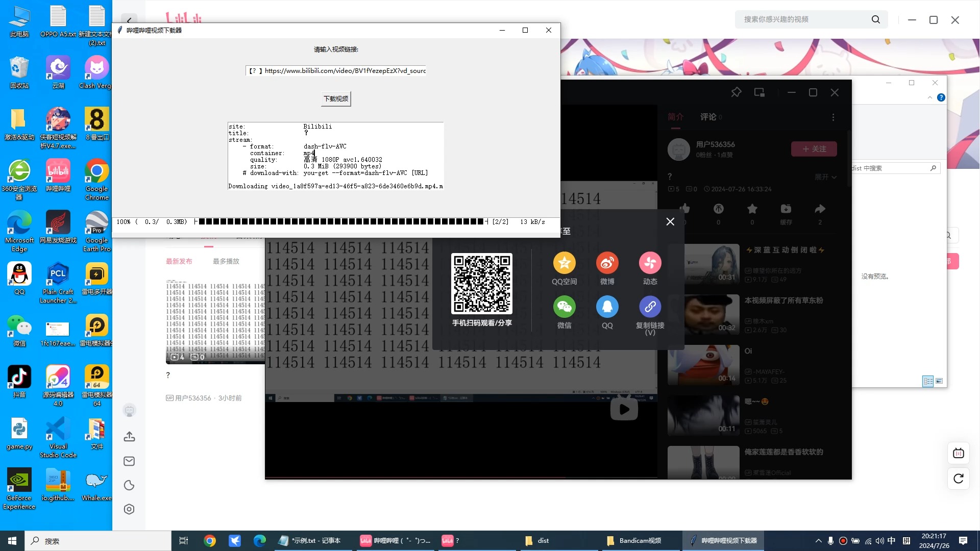This screenshot has width=980, height=551.
Task: Expand description with 展开
Action: point(825,177)
